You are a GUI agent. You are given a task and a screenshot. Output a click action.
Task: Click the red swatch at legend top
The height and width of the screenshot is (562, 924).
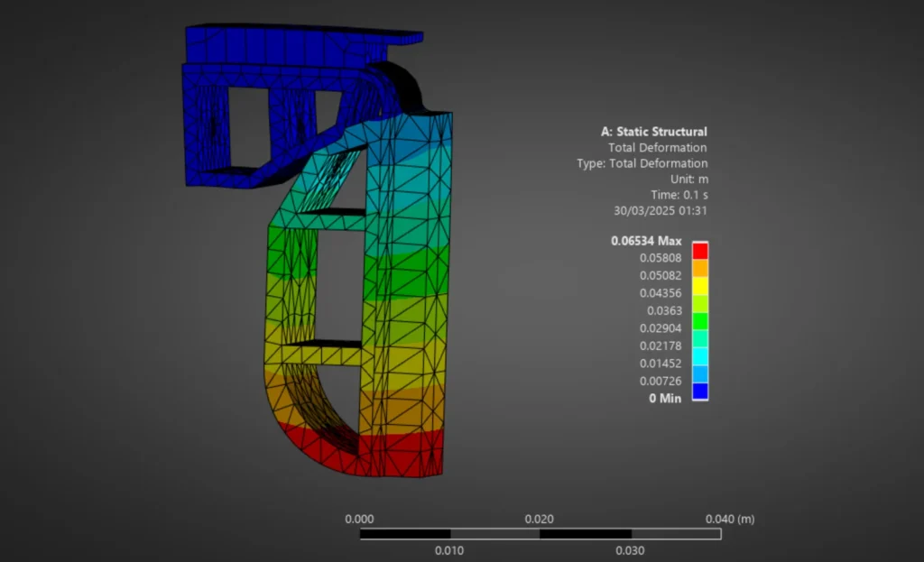pos(699,251)
